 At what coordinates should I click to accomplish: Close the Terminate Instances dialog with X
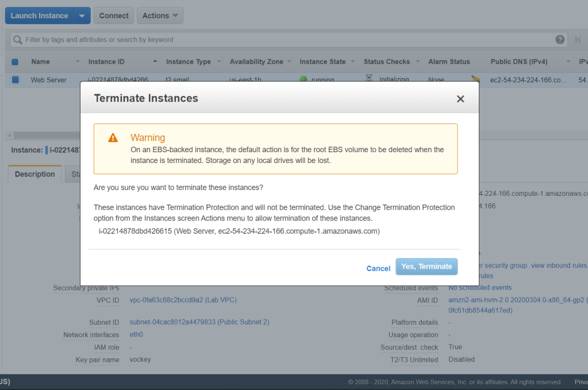[x=460, y=99]
